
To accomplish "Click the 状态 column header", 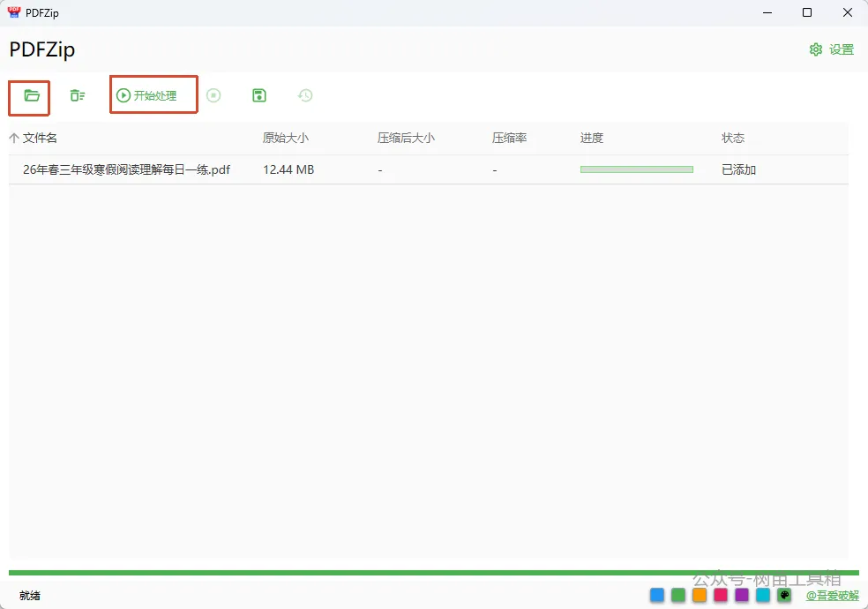I will [x=733, y=138].
